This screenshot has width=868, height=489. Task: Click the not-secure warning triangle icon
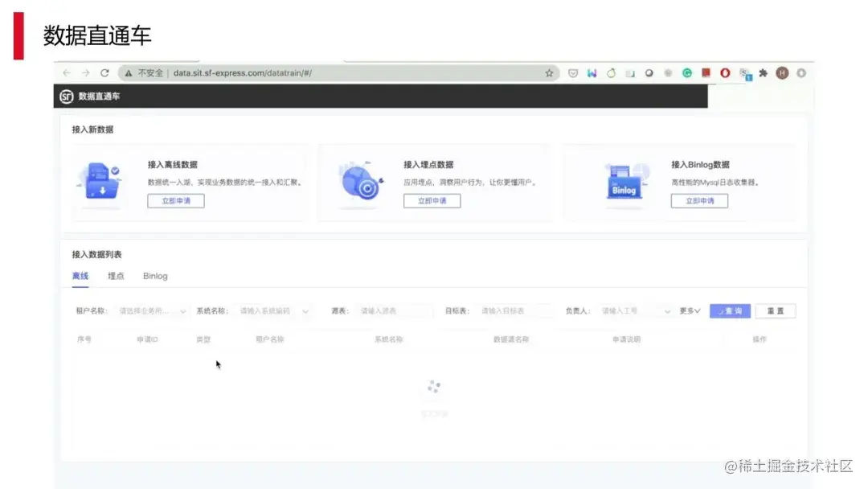point(128,73)
